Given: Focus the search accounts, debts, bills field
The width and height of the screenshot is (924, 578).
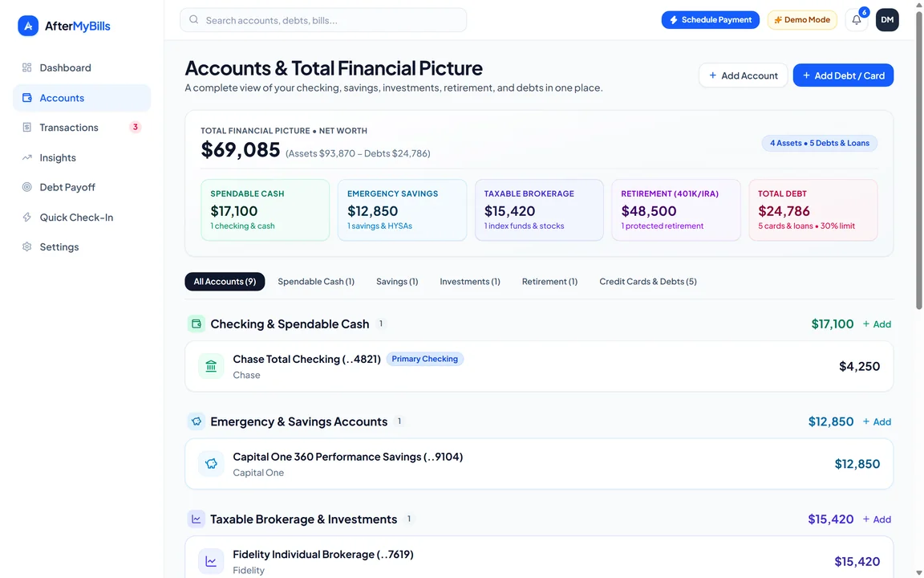Looking at the screenshot, I should pos(323,20).
